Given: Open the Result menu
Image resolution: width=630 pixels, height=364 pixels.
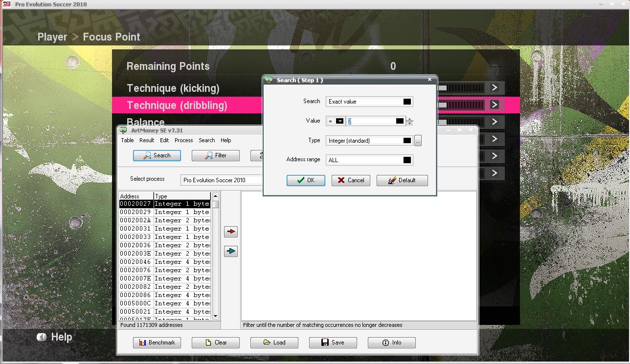Looking at the screenshot, I should coord(147,140).
